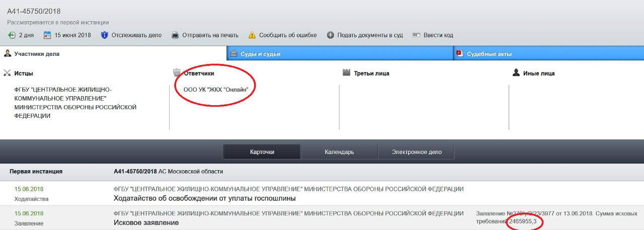Click the Ввести код keypad icon
Screen dimensions: 644x230
(416, 35)
